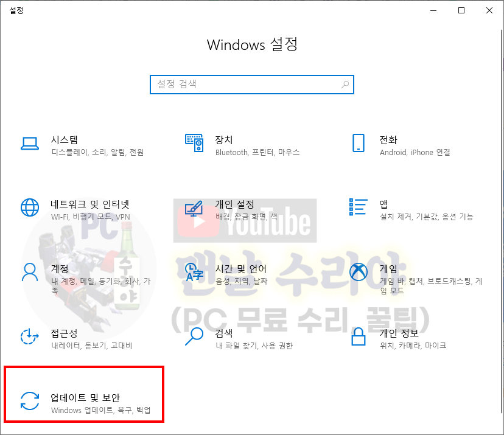The image size is (504, 435).
Task: Click description 'Wi-Fi, 비행기 모드, VPN'
Action: pos(91,217)
